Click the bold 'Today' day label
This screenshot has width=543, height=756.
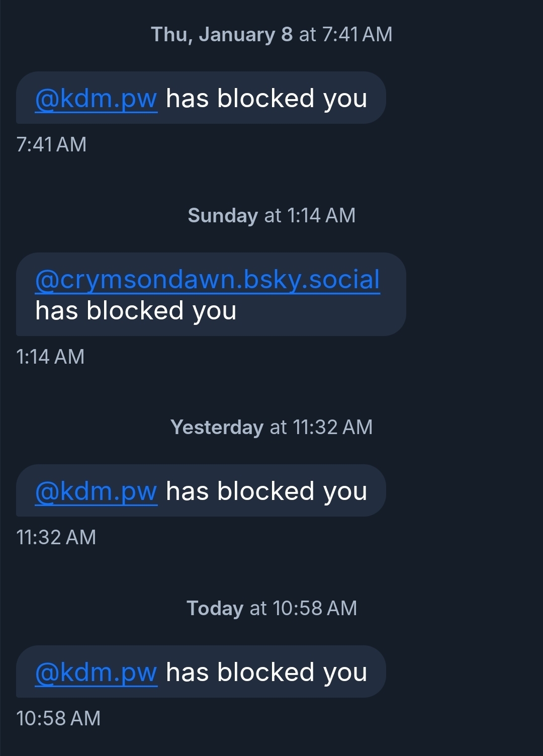coord(215,608)
